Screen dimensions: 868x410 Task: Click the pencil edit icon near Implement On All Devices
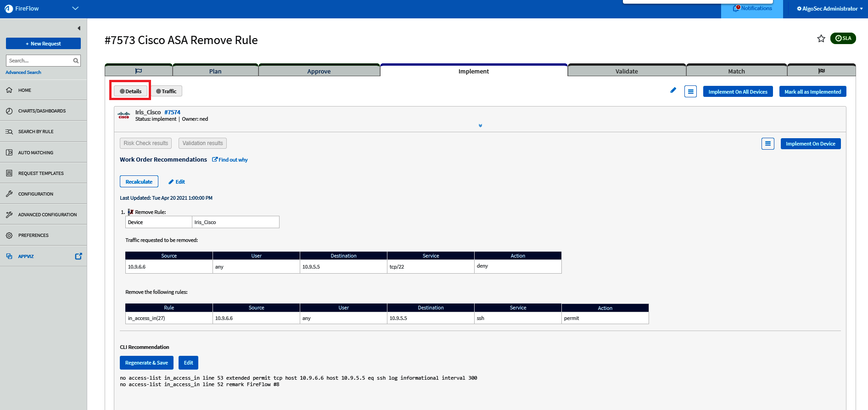pos(673,90)
